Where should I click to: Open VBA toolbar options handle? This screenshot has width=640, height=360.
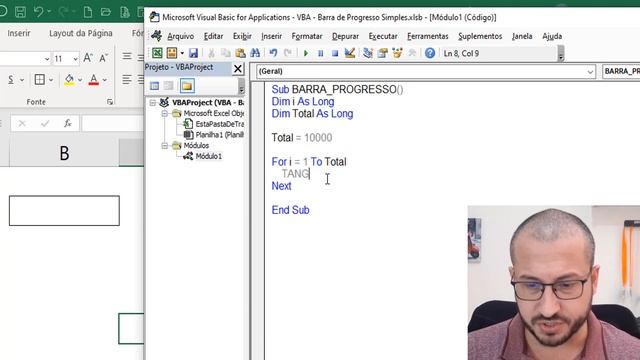[x=561, y=53]
